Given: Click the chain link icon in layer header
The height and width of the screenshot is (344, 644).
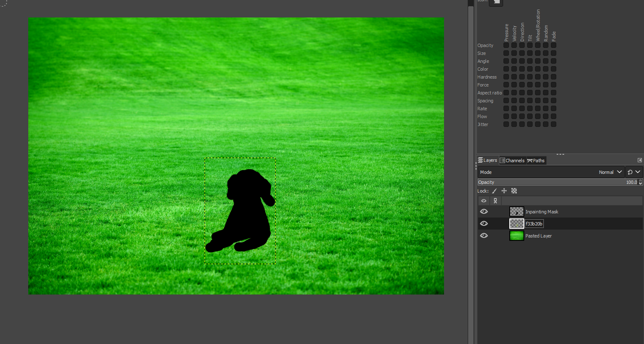Looking at the screenshot, I should [495, 201].
